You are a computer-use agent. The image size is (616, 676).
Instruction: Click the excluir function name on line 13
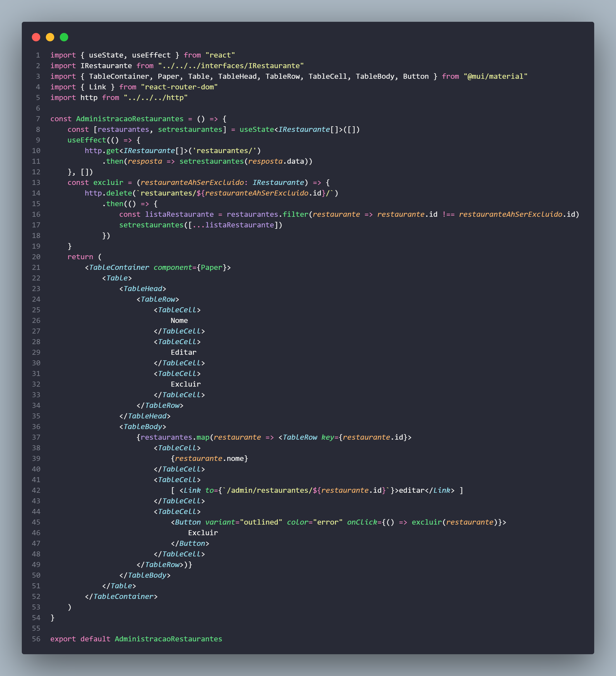point(108,182)
